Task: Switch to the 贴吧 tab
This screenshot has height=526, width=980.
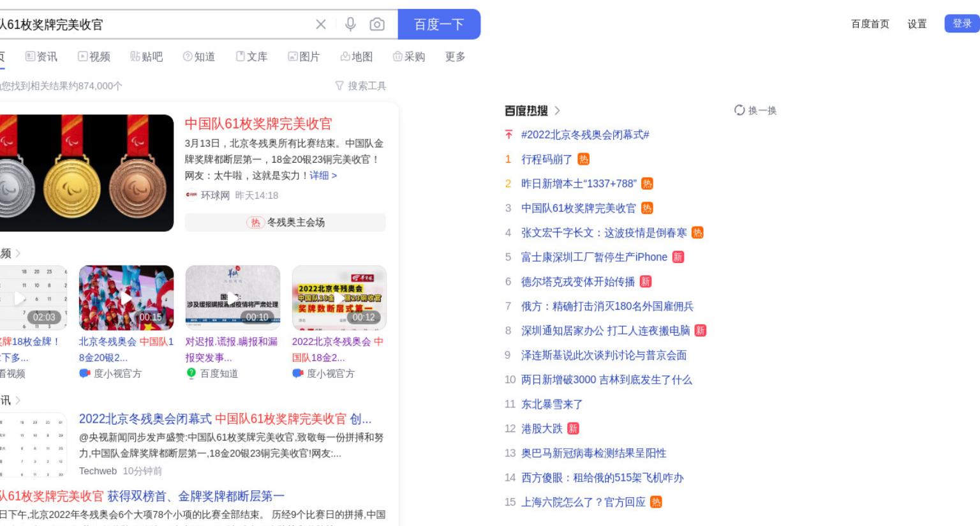Action: (x=147, y=57)
